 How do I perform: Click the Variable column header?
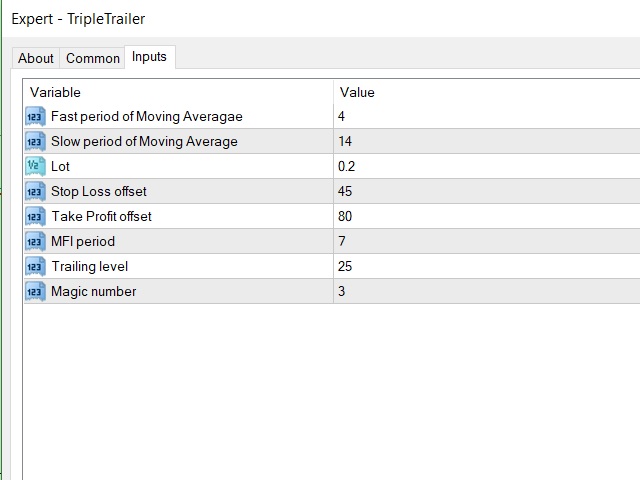(x=178, y=92)
